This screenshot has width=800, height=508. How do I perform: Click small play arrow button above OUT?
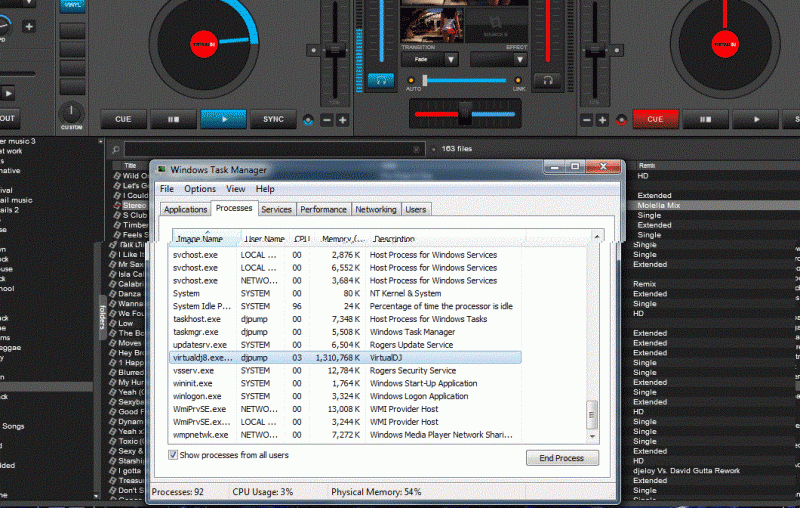8,93
